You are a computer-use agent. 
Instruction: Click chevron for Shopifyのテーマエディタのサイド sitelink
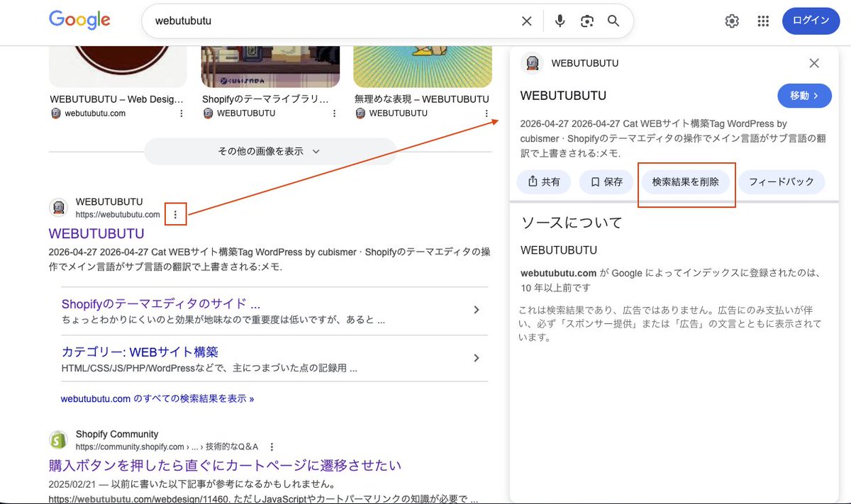(477, 310)
